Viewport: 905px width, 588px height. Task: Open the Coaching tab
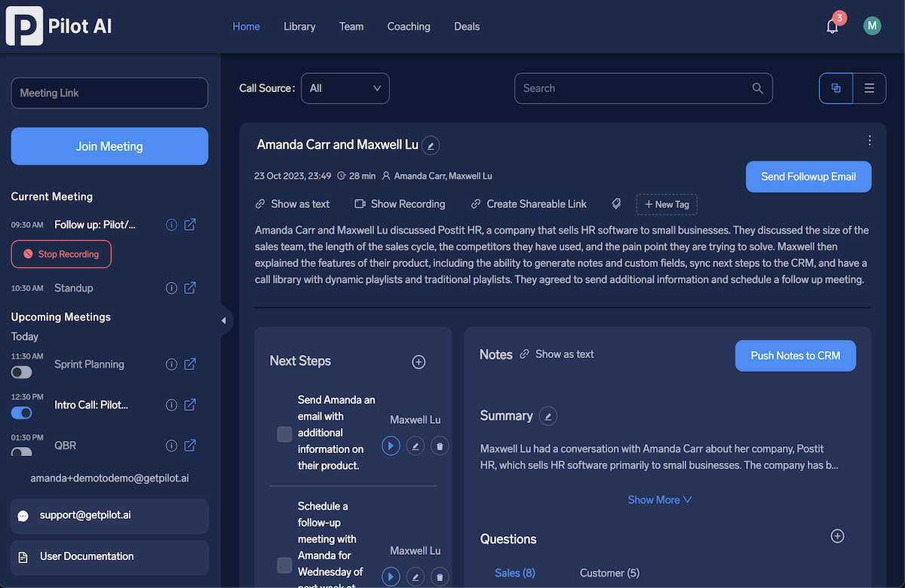point(409,26)
